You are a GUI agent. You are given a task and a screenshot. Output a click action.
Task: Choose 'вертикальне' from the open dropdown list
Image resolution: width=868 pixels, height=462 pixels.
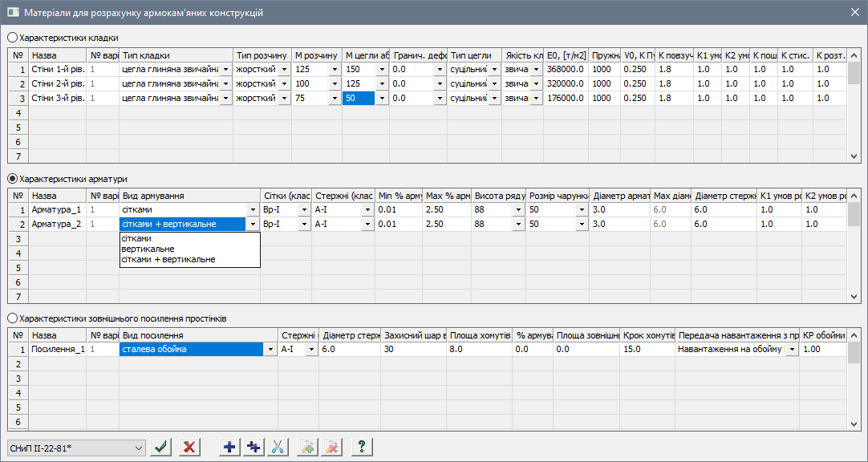pos(147,249)
